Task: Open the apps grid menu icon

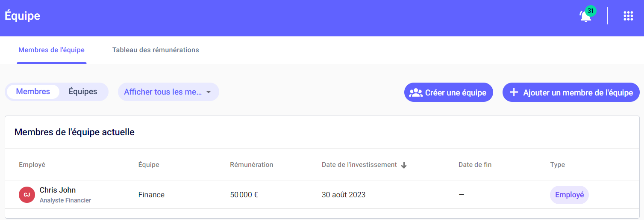Action: click(628, 16)
